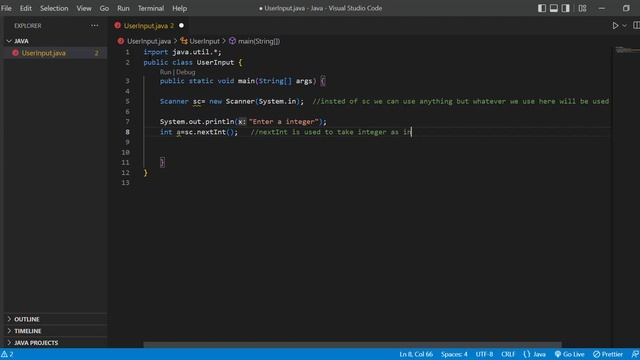The height and width of the screenshot is (360, 640).
Task: Open the Edit menu
Action: tap(26, 8)
